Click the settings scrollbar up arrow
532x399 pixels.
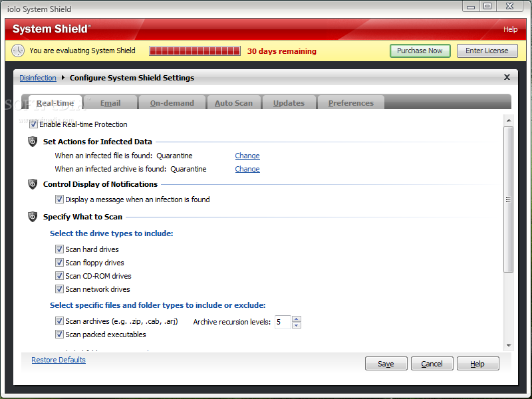point(509,120)
